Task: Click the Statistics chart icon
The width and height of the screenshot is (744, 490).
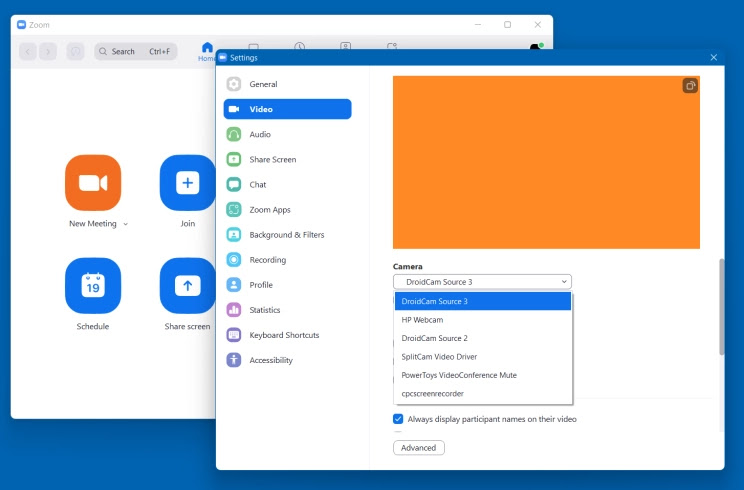Action: pos(233,310)
